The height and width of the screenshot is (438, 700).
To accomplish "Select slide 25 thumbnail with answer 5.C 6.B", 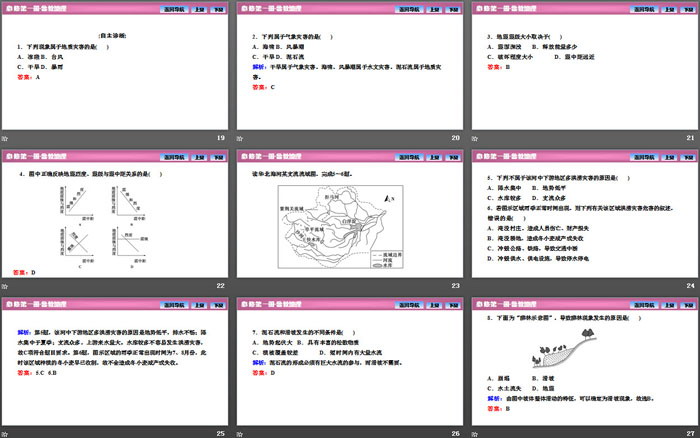I will tap(115, 362).
